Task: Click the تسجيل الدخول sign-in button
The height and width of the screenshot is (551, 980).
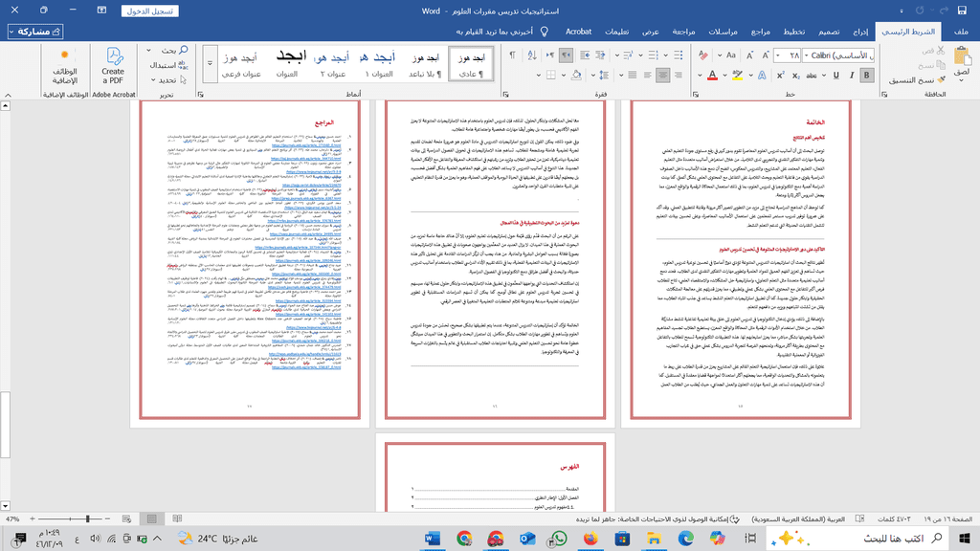Action: tap(149, 11)
